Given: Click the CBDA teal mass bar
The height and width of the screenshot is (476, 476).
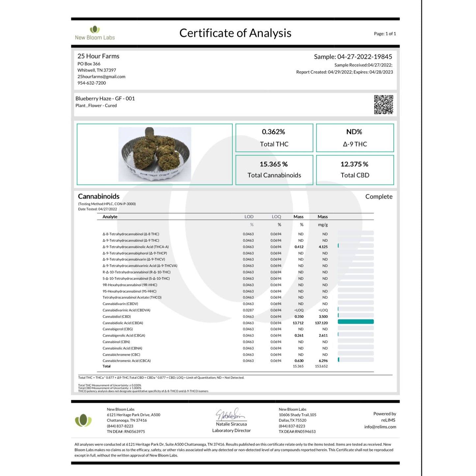Looking at the screenshot, I should coord(356,322).
